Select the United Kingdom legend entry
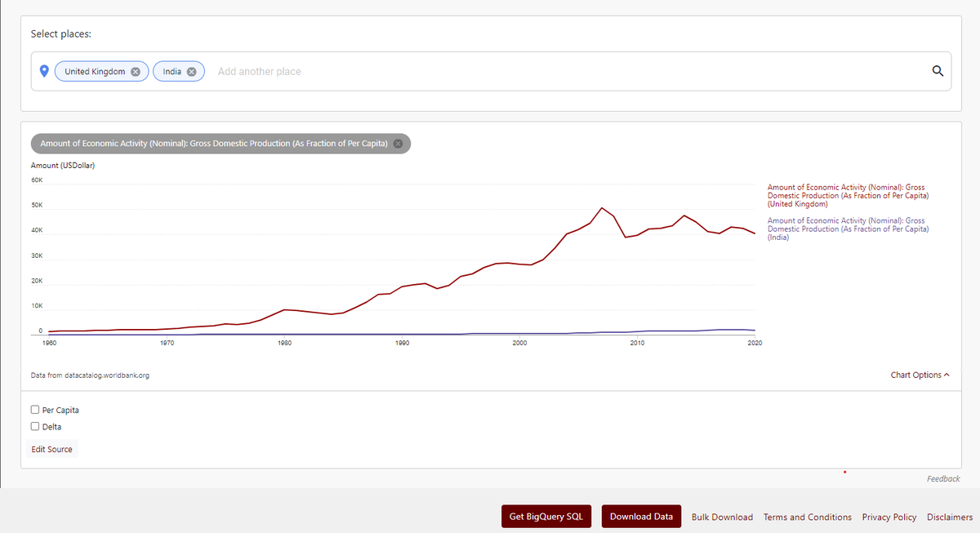The image size is (980, 533). click(849, 196)
